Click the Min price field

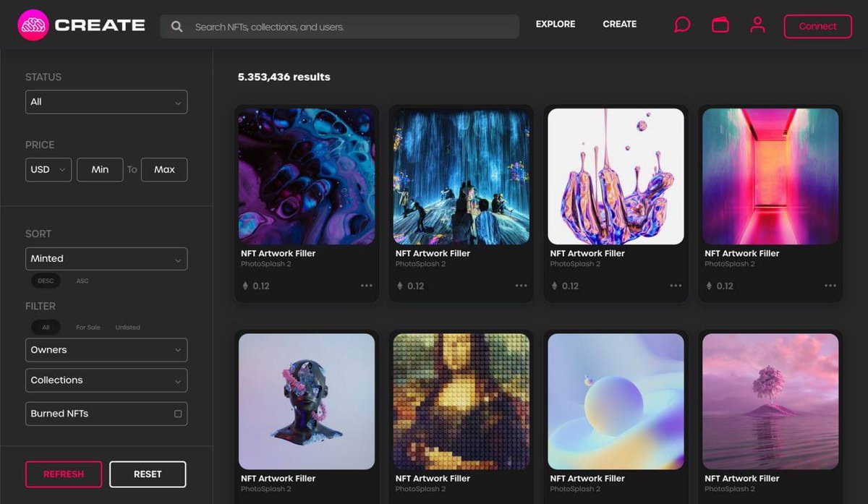point(100,169)
